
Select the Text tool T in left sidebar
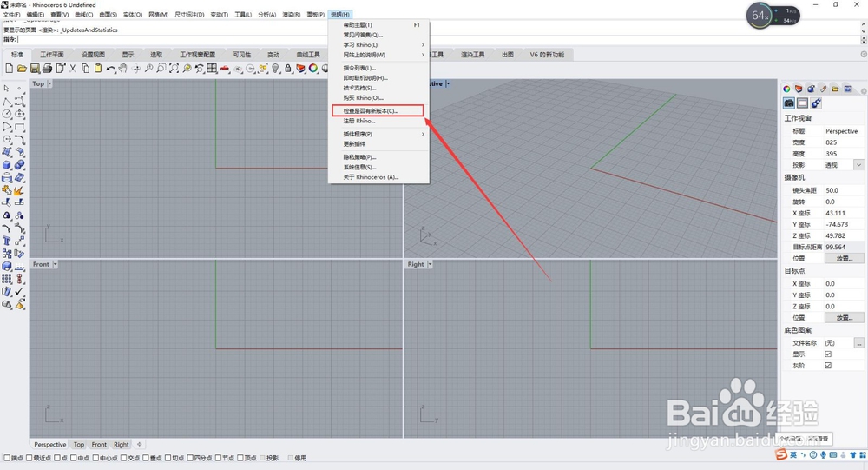(7, 241)
